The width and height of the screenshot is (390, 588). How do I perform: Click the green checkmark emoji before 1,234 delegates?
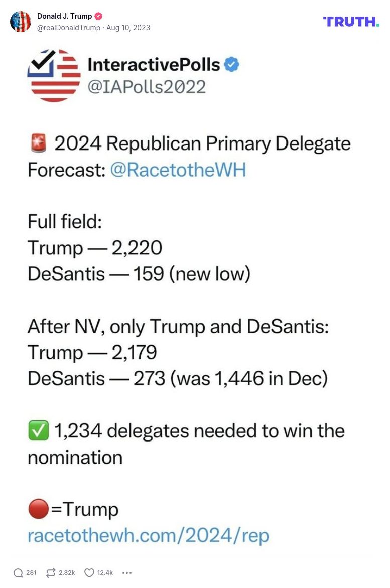38,430
